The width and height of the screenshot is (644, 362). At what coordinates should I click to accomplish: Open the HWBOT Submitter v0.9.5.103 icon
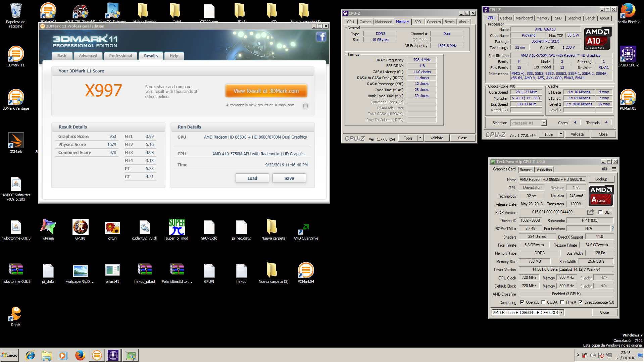[16, 189]
